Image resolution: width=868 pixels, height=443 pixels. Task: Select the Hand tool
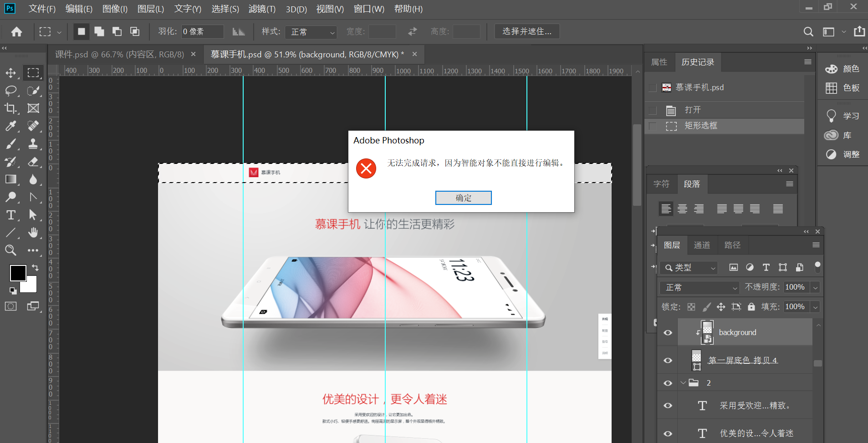(33, 233)
